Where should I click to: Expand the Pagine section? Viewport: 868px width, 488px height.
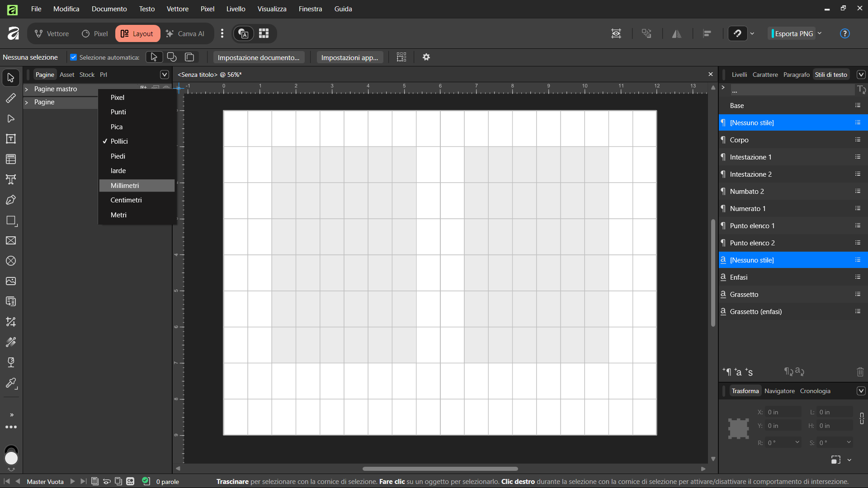click(27, 102)
